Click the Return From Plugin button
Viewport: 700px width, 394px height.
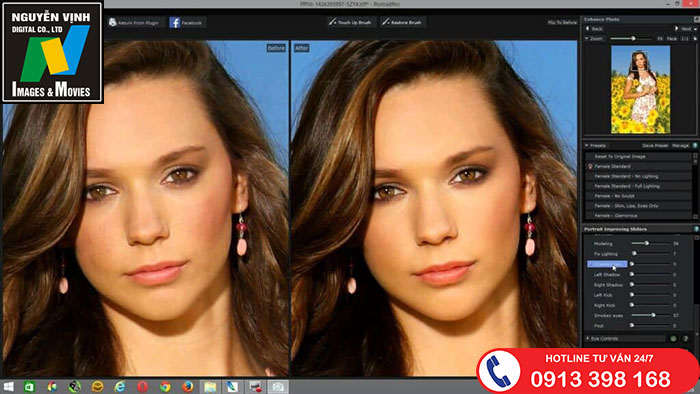point(135,22)
